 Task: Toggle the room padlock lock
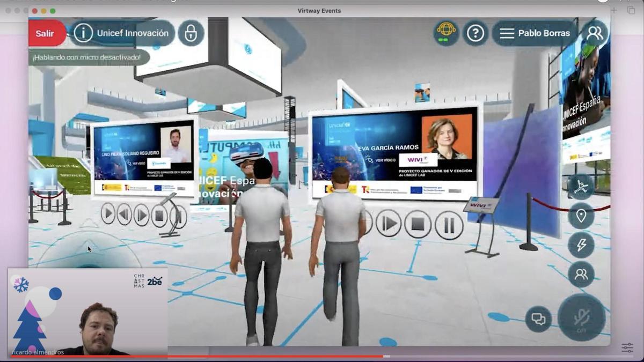pyautogui.click(x=191, y=33)
